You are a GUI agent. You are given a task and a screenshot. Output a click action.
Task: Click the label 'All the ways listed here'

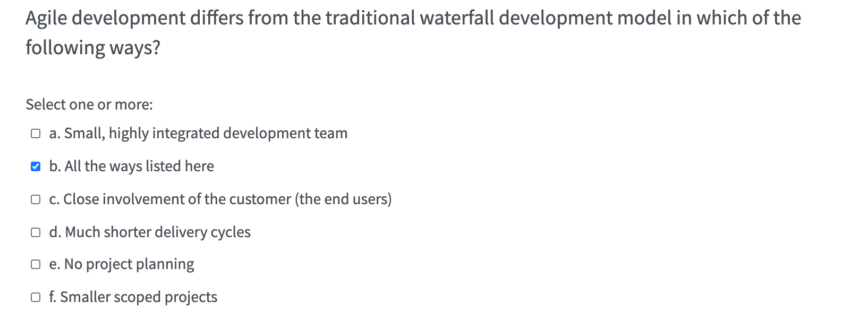131,166
